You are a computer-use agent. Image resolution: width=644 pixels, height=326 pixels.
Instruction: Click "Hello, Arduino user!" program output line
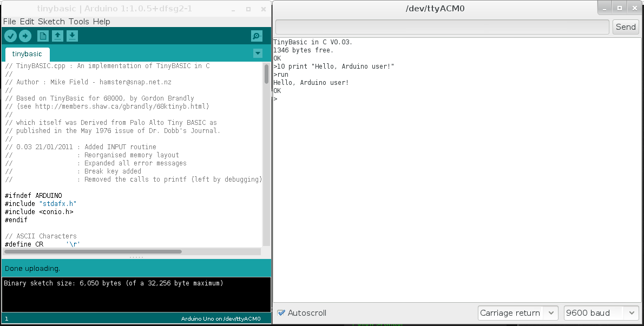click(311, 82)
